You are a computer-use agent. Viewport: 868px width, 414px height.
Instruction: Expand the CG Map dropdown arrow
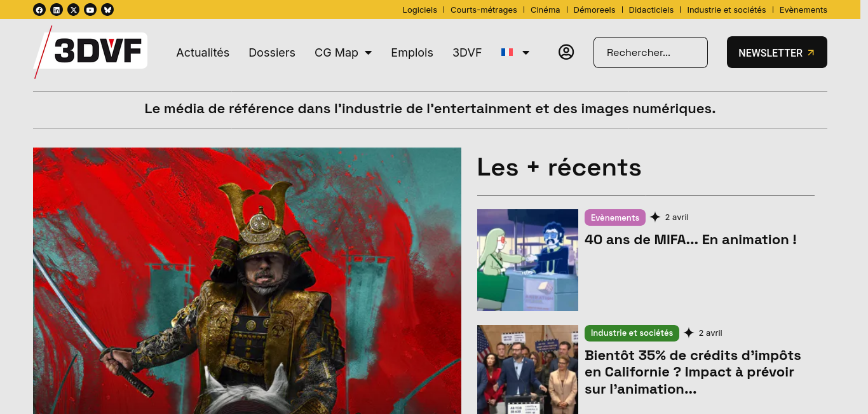[x=368, y=53]
